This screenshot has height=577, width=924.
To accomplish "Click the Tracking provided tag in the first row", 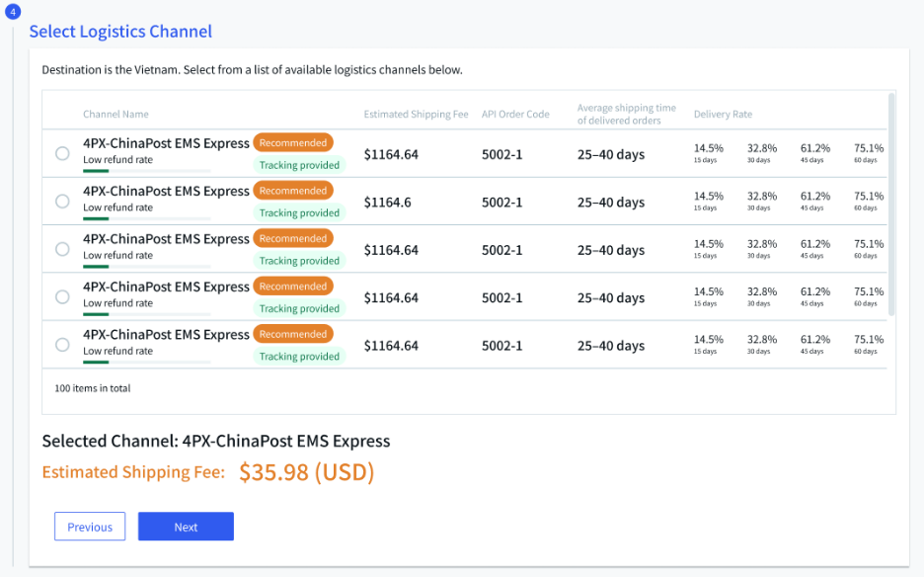I will point(299,165).
